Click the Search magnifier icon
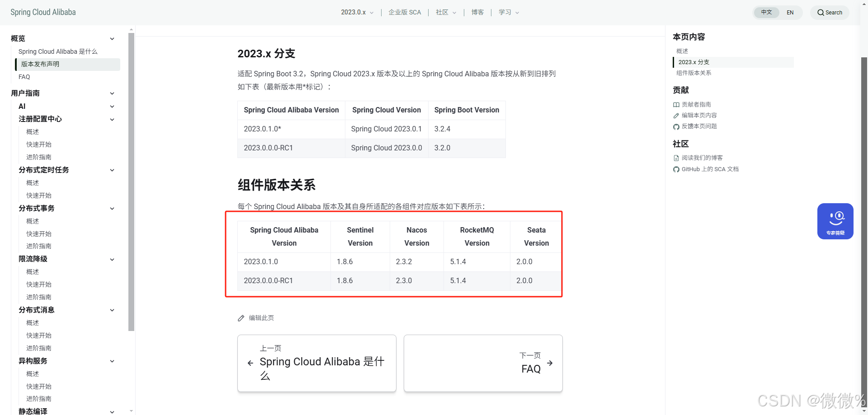This screenshot has width=868, height=415. pos(821,13)
